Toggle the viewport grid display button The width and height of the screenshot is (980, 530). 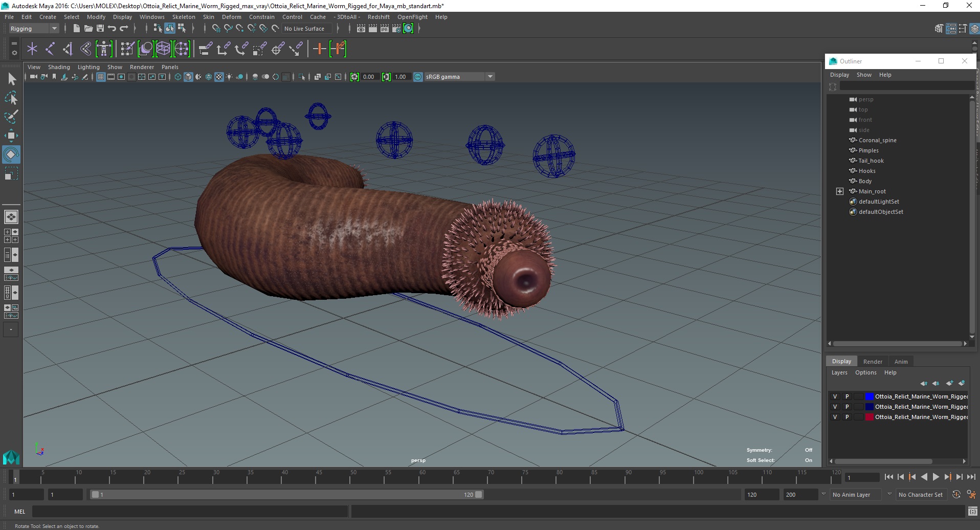[x=101, y=77]
